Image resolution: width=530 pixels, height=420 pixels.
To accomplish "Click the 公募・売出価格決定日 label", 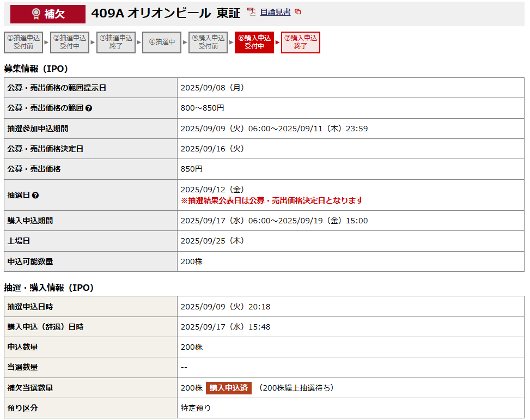I will coord(45,149).
